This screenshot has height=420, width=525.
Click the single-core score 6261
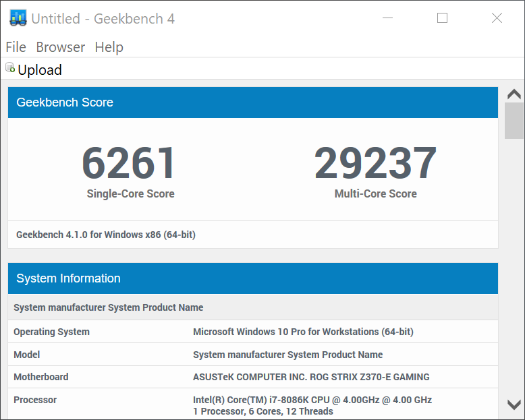tap(129, 163)
